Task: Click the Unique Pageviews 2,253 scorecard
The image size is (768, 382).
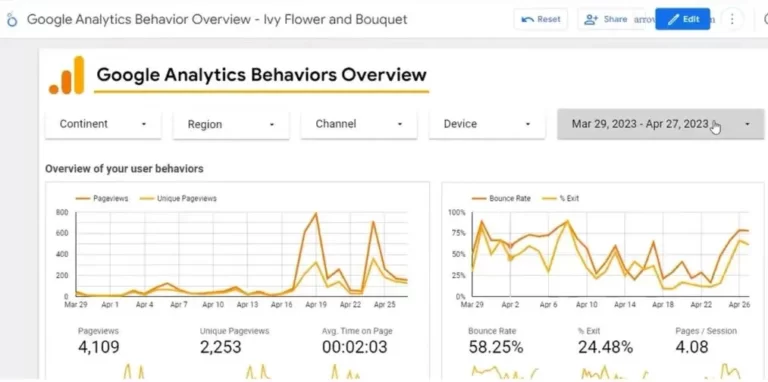Action: pos(234,341)
